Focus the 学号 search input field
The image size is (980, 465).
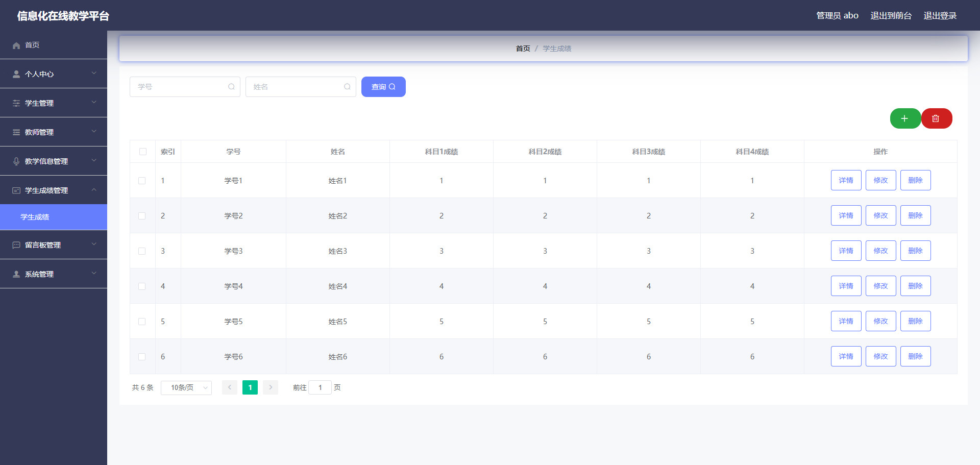coord(185,87)
